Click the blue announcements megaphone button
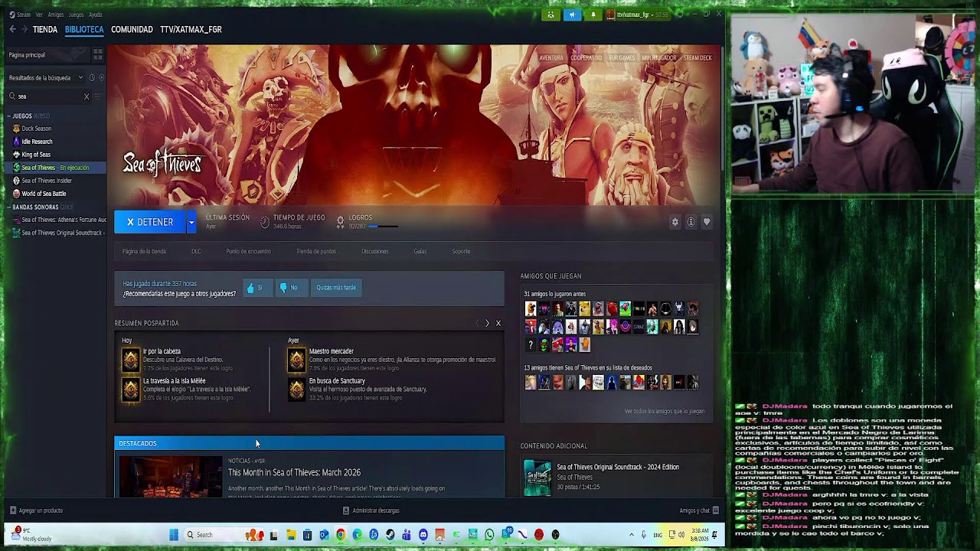The image size is (980, 551). tap(572, 15)
